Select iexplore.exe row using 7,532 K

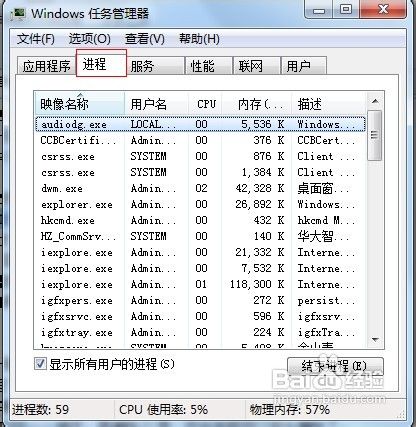click(200, 268)
